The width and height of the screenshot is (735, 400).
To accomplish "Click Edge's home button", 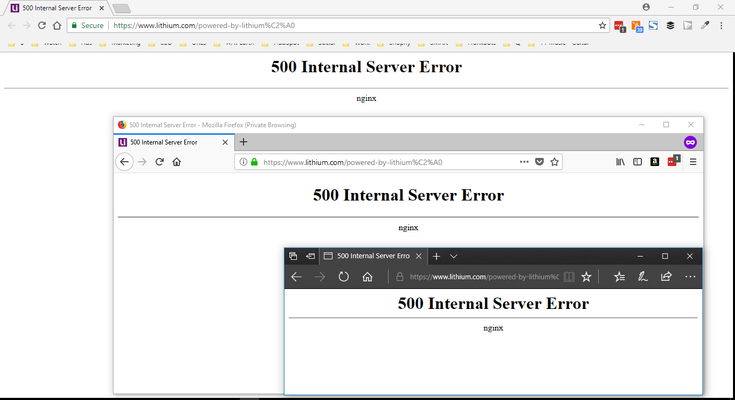I will click(x=368, y=277).
